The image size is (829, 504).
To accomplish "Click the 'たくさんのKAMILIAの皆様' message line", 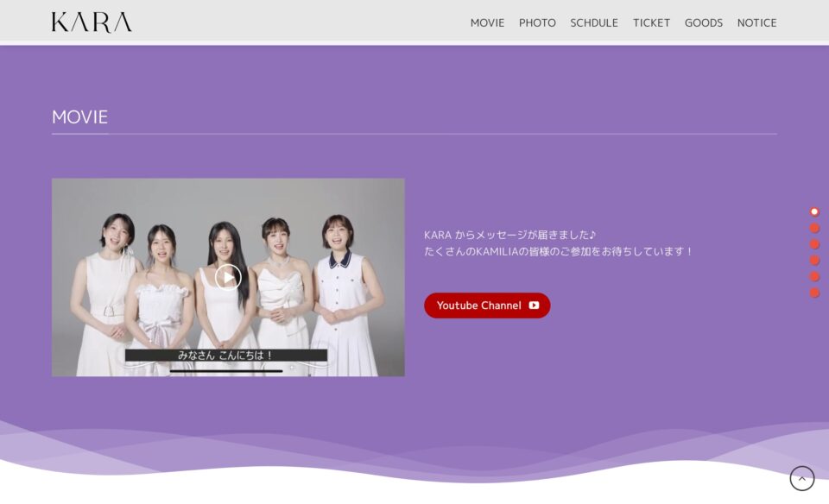I will coord(558,251).
